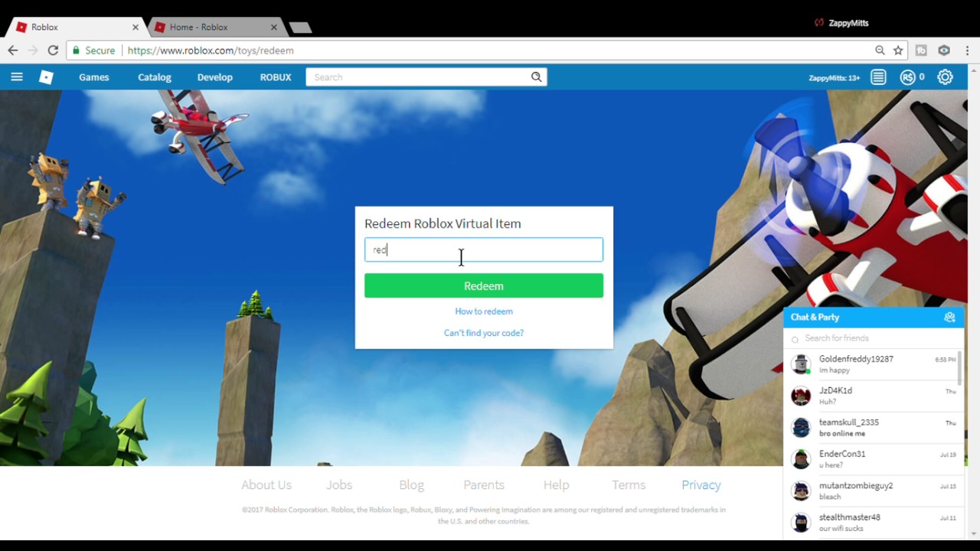Click the green Redeem button

pyautogui.click(x=484, y=285)
